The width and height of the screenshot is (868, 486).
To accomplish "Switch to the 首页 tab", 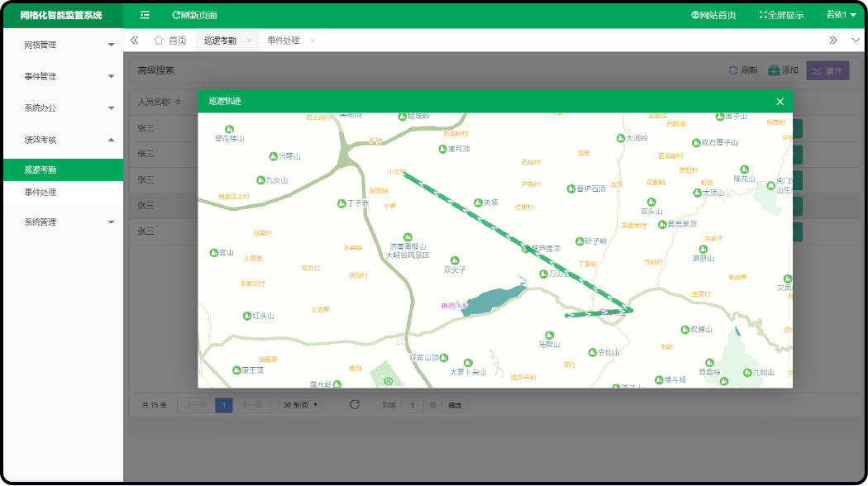I will click(170, 40).
